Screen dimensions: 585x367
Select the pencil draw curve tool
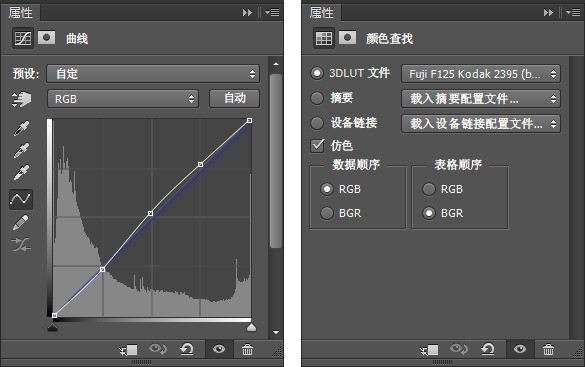[x=21, y=222]
